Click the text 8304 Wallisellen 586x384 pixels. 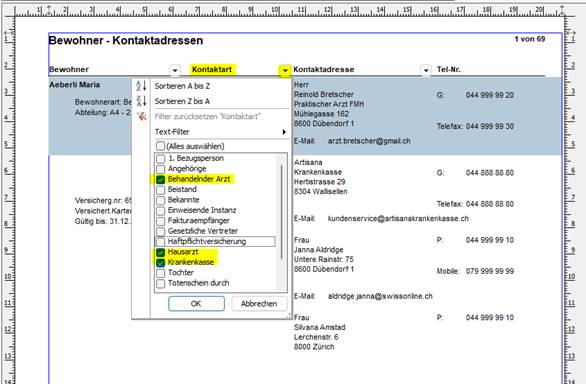(x=321, y=191)
